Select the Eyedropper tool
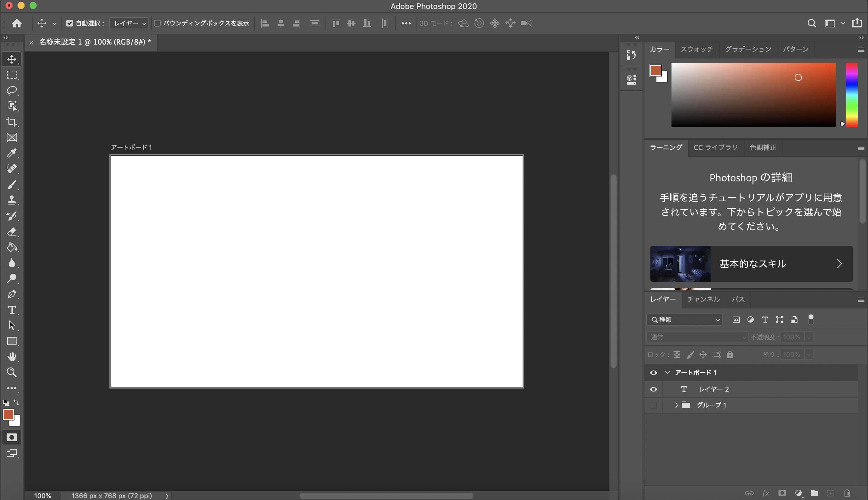 12,153
